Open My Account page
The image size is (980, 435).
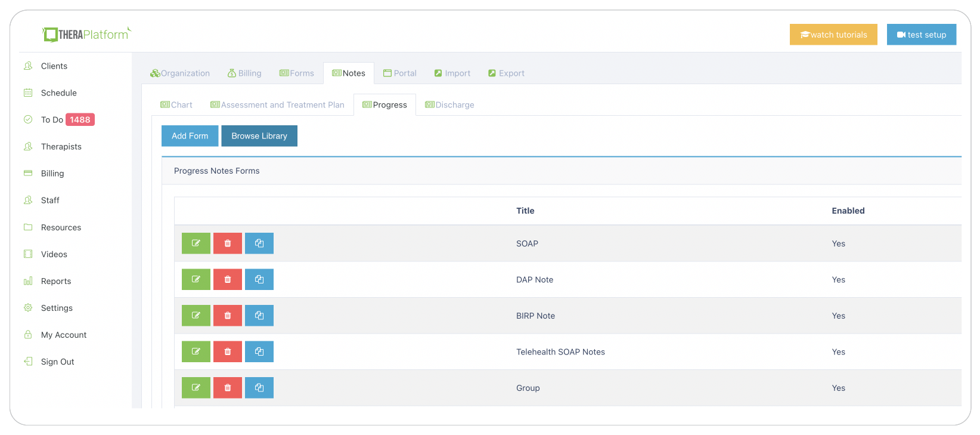click(x=63, y=335)
